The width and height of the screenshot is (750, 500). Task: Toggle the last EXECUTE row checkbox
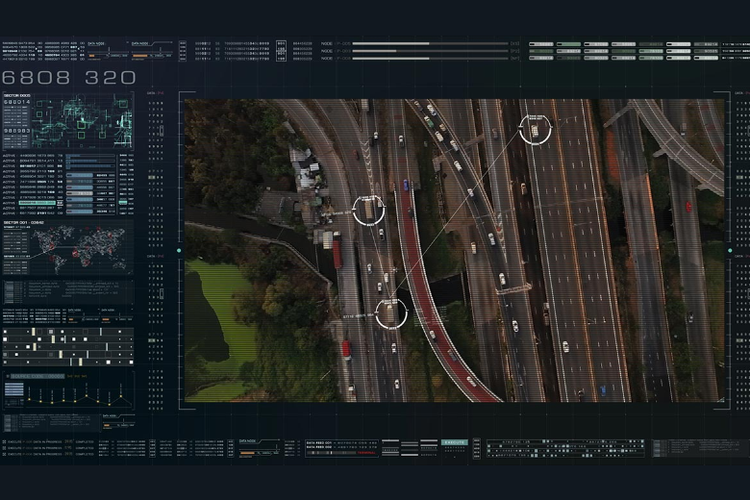tap(5, 453)
